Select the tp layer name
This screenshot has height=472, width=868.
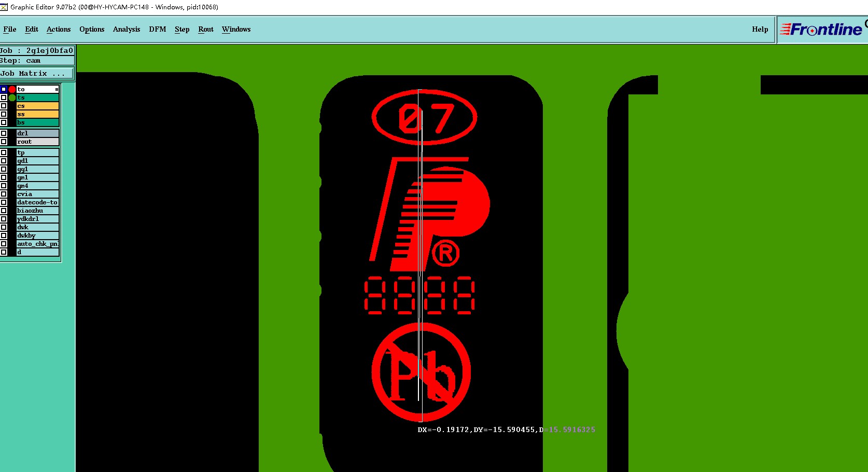click(x=37, y=152)
